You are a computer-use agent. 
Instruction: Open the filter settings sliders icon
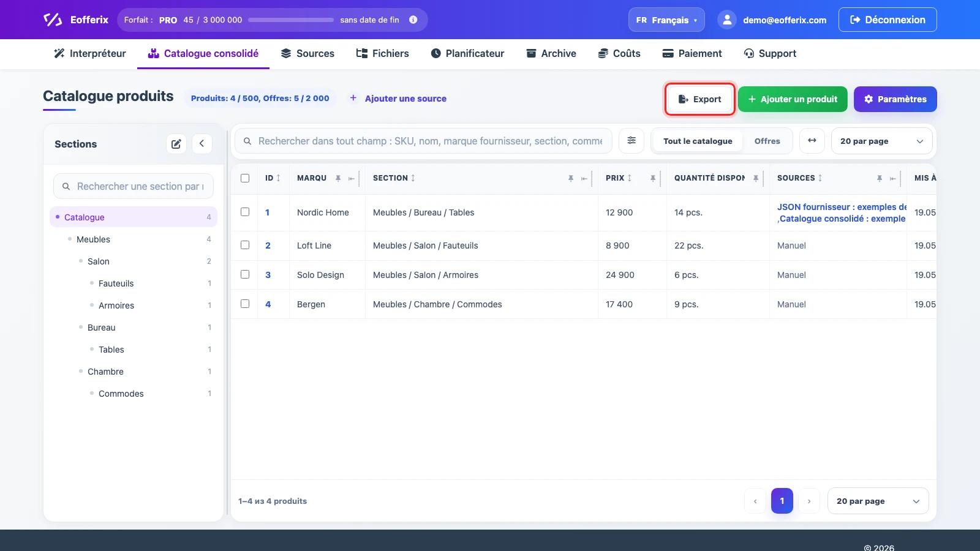[631, 141]
